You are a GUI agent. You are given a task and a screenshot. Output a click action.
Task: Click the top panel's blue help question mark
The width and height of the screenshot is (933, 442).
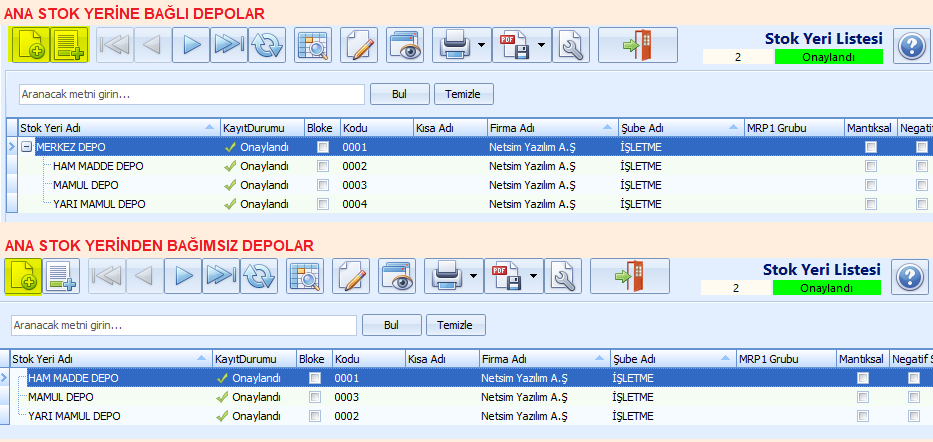point(910,45)
